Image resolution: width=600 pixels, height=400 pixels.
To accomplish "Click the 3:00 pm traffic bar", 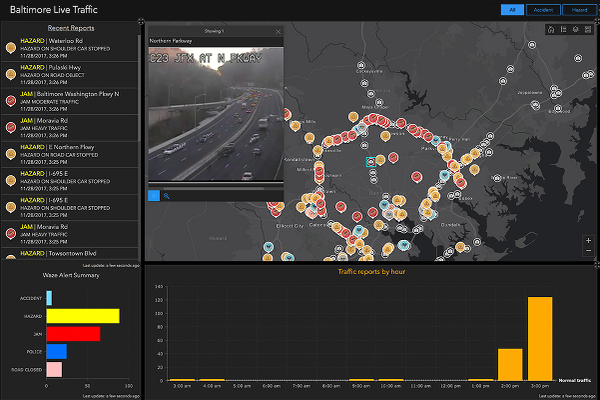I will (x=540, y=338).
